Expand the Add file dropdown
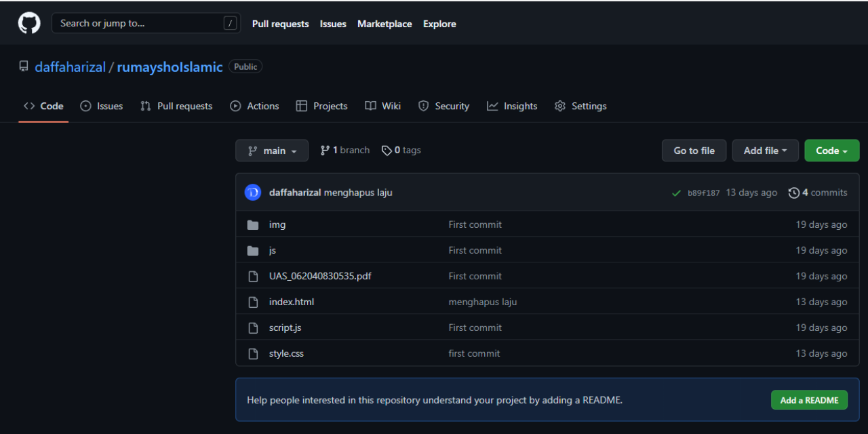Screen dimensions: 868x434 [765, 150]
